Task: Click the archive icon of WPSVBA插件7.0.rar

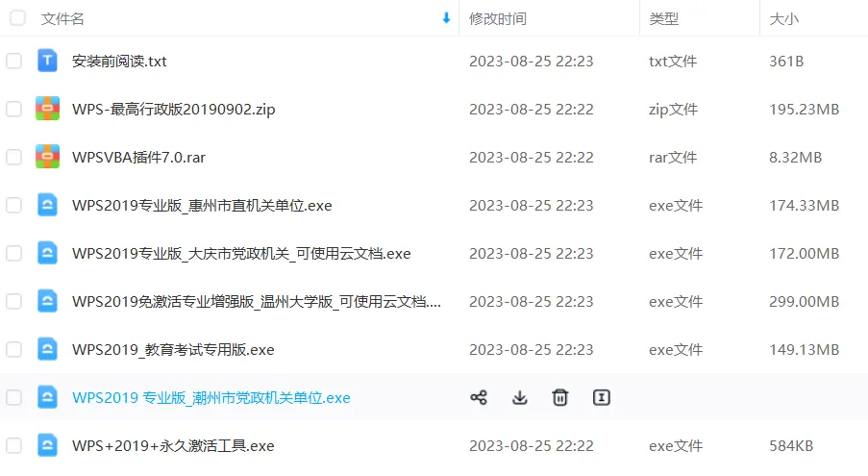Action: point(47,157)
